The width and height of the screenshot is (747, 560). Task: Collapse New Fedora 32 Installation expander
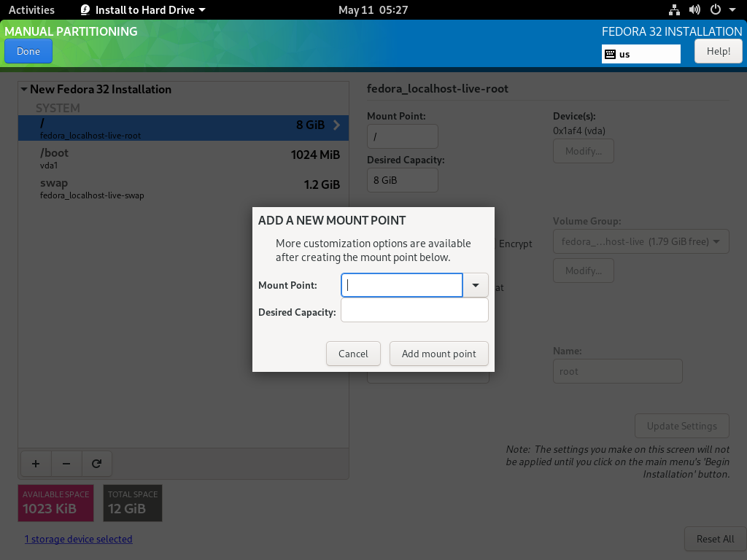coord(24,89)
